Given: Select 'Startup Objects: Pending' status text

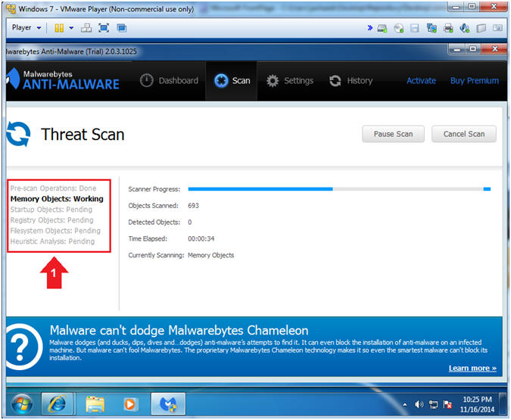Looking at the screenshot, I should (51, 210).
